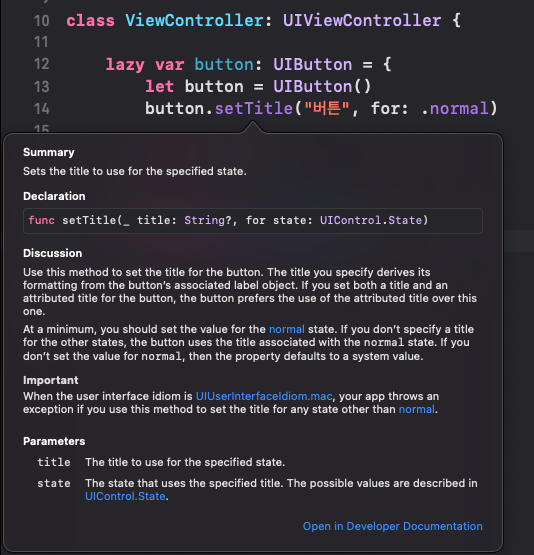Click the UIButton() initializer on line 13
The image size is (534, 555).
tap(322, 87)
